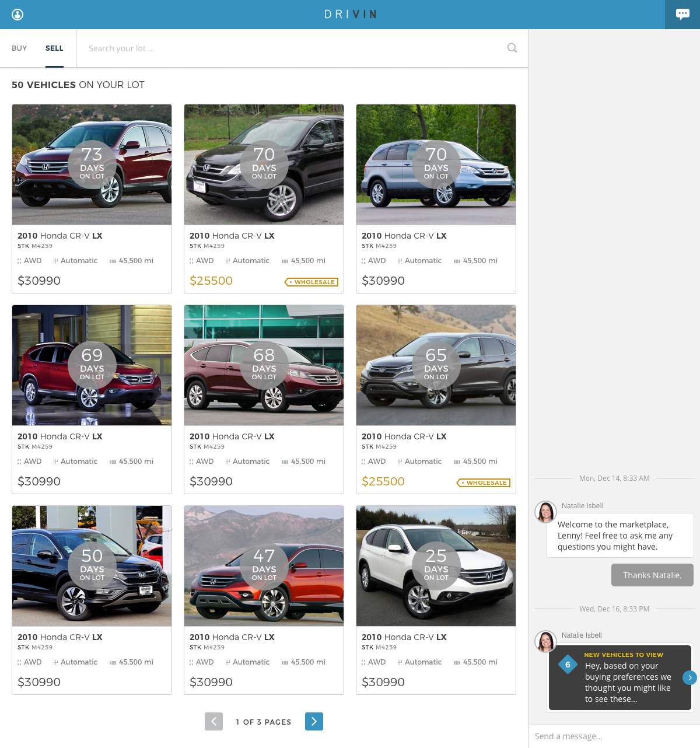
Task: Open the 68-day dark red CR-V photo
Action: click(x=264, y=365)
